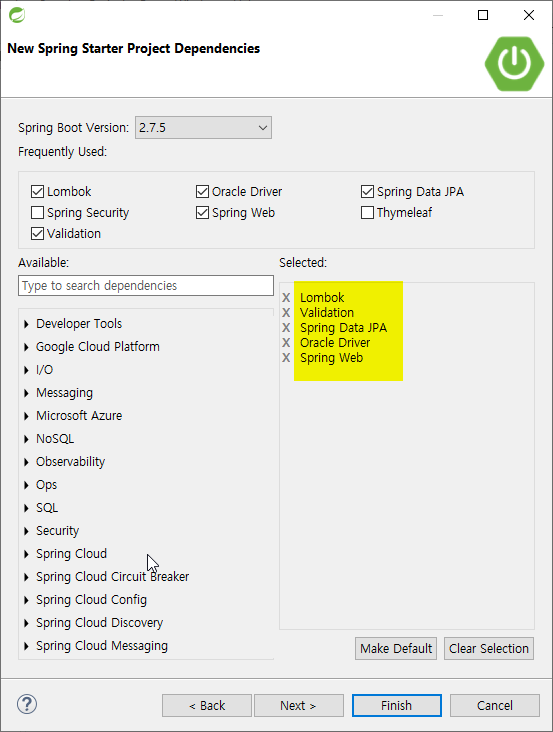Remove Validation from selected list
Viewport: 553px width, 732px height.
pos(286,313)
